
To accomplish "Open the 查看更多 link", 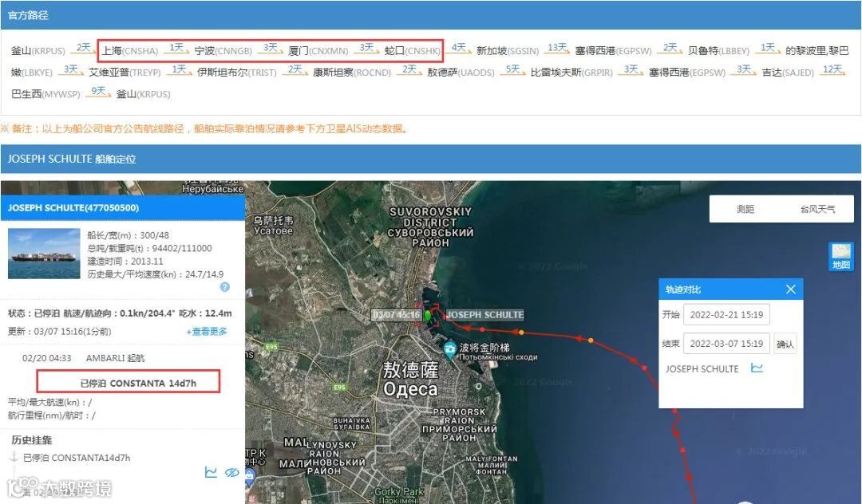I will click(x=206, y=331).
